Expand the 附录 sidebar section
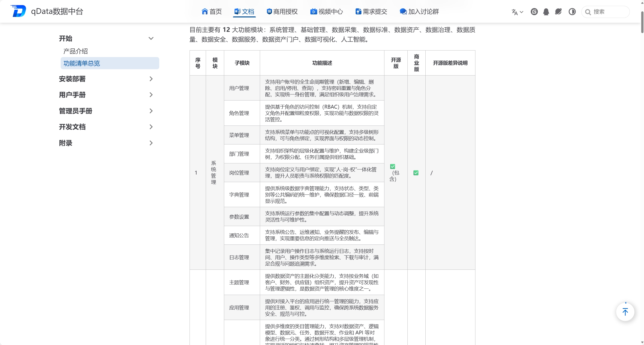The width and height of the screenshot is (644, 345). [107, 143]
